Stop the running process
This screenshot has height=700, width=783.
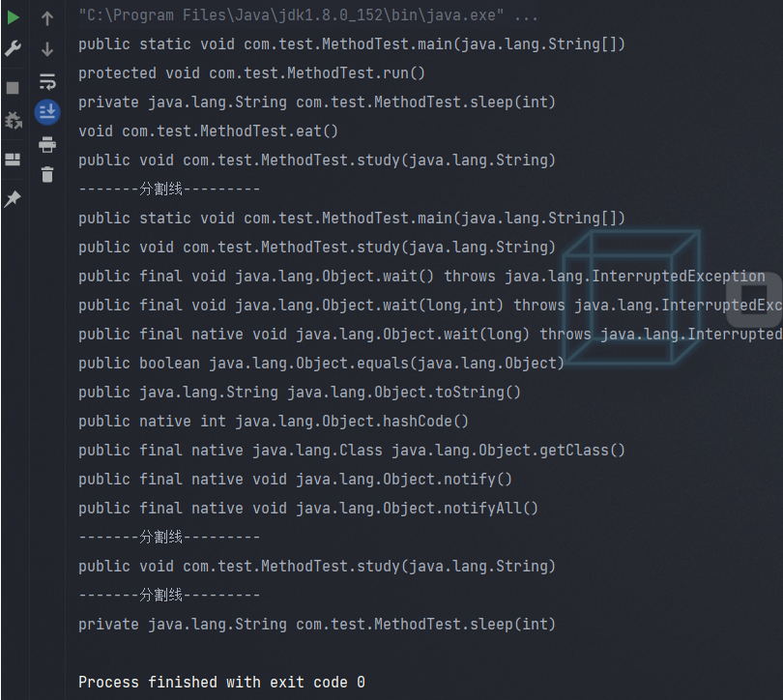tap(14, 88)
